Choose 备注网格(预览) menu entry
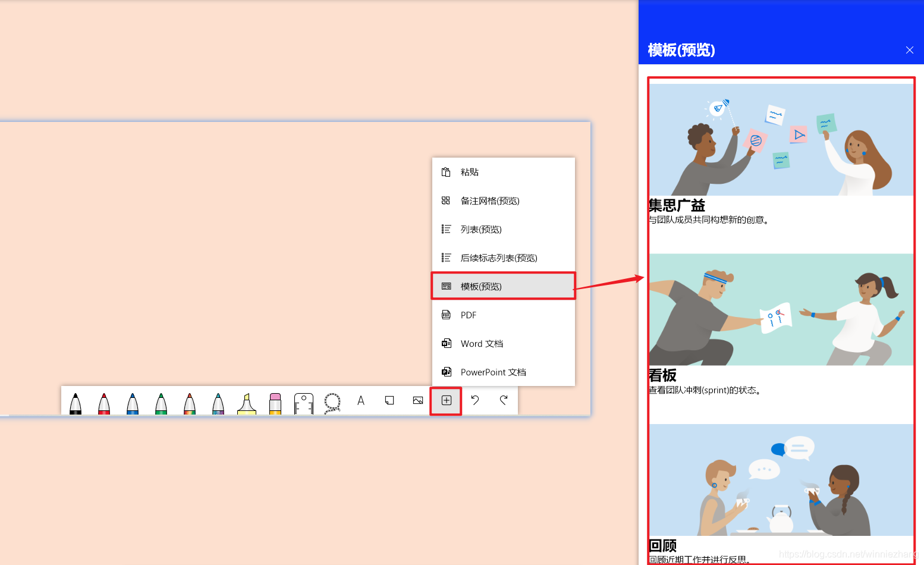The width and height of the screenshot is (924, 565). [504, 200]
